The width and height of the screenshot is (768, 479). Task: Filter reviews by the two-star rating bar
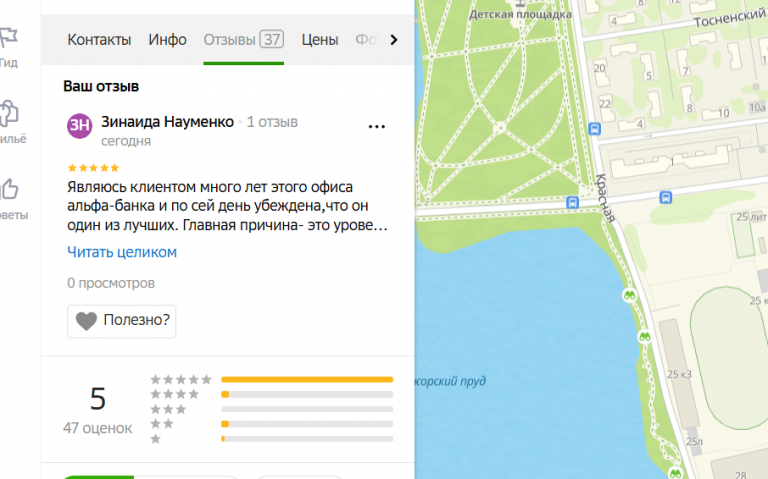click(307, 424)
